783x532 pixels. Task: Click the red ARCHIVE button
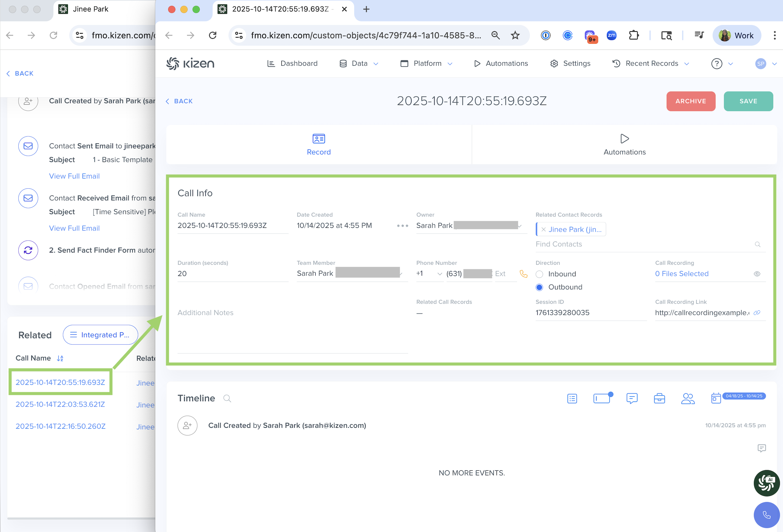691,101
